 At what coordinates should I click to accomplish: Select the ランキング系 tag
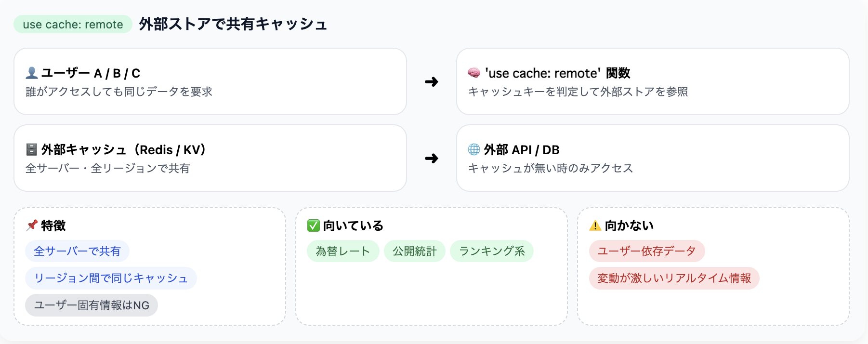coord(492,251)
